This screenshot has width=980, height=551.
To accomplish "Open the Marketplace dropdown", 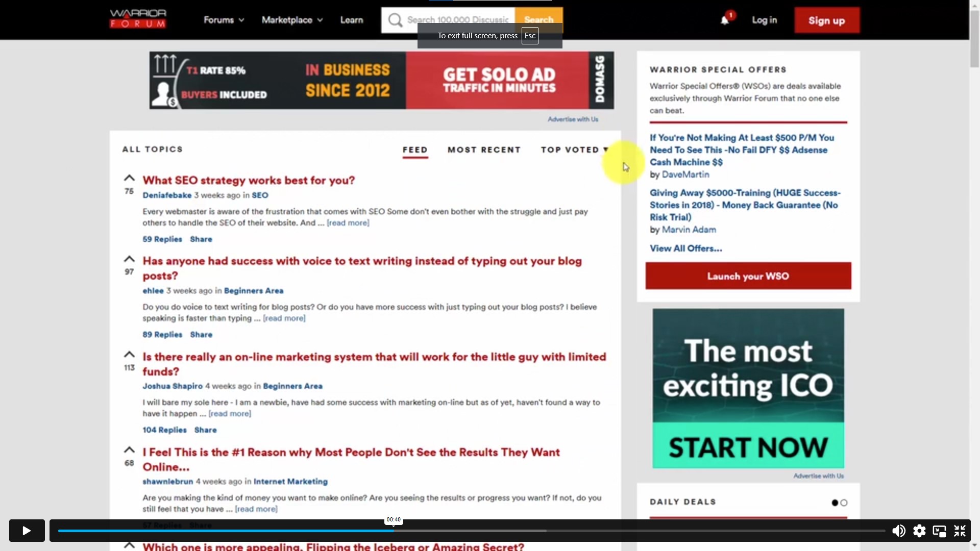I will (x=291, y=20).
